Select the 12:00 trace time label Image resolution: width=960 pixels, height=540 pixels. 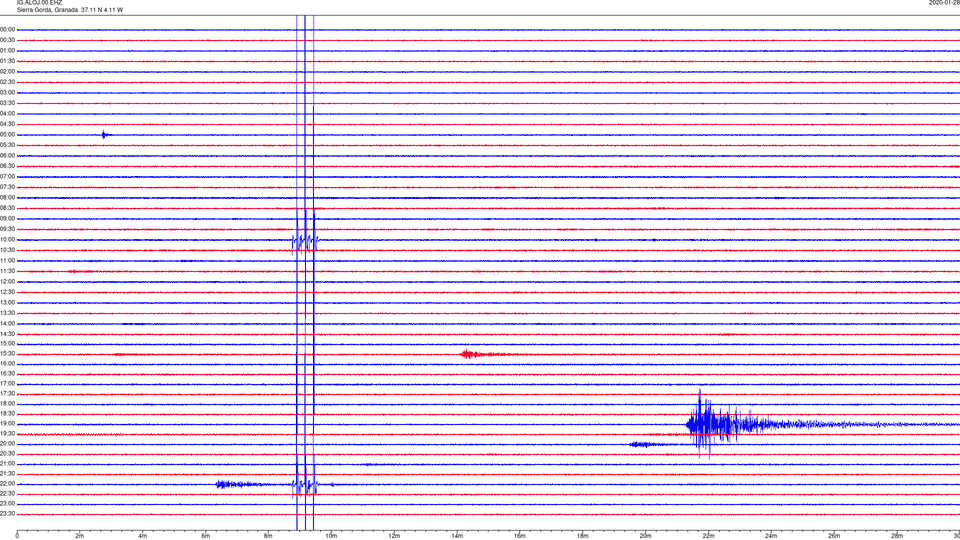(7, 282)
